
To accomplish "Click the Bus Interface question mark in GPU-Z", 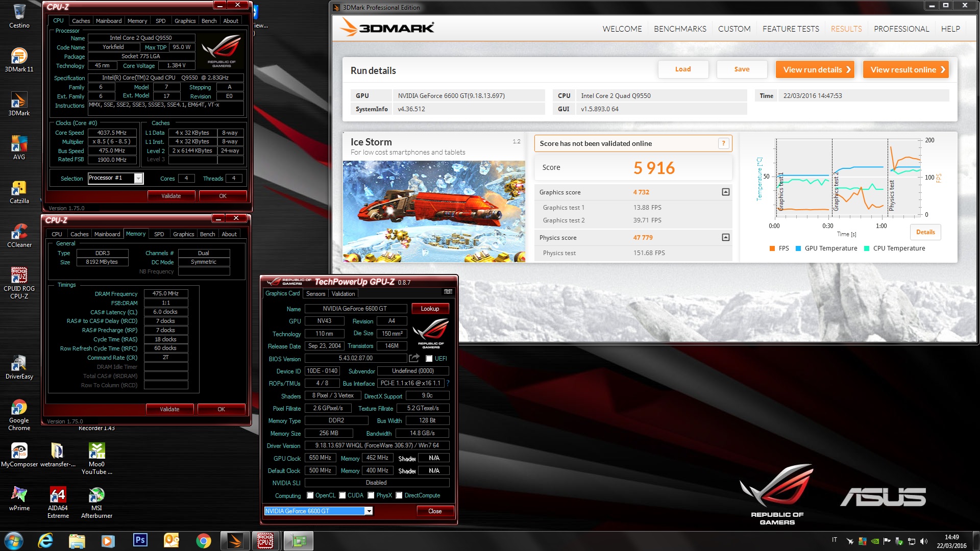I will tap(448, 383).
